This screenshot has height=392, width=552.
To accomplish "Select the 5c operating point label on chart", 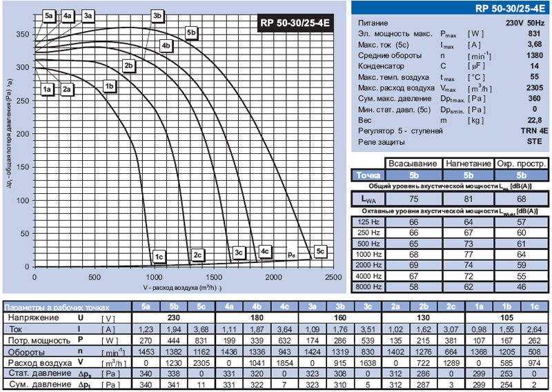I will 319,252.
